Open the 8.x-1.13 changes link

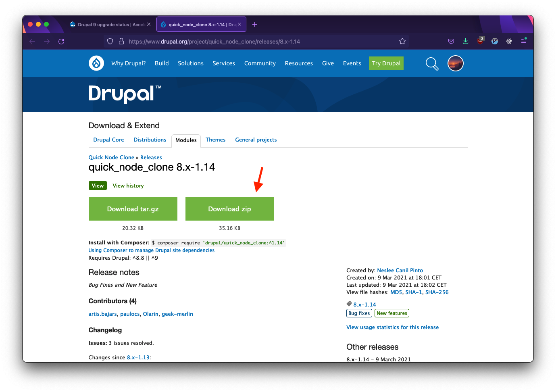tap(138, 358)
